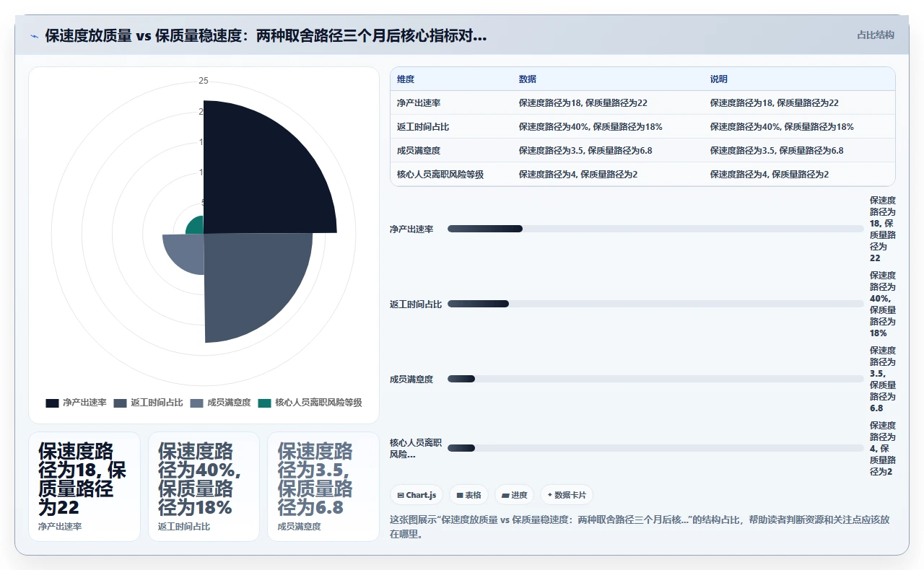This screenshot has height=570, width=924.
Task: Toggle the 成员满意度 legend swatch
Action: 196,403
